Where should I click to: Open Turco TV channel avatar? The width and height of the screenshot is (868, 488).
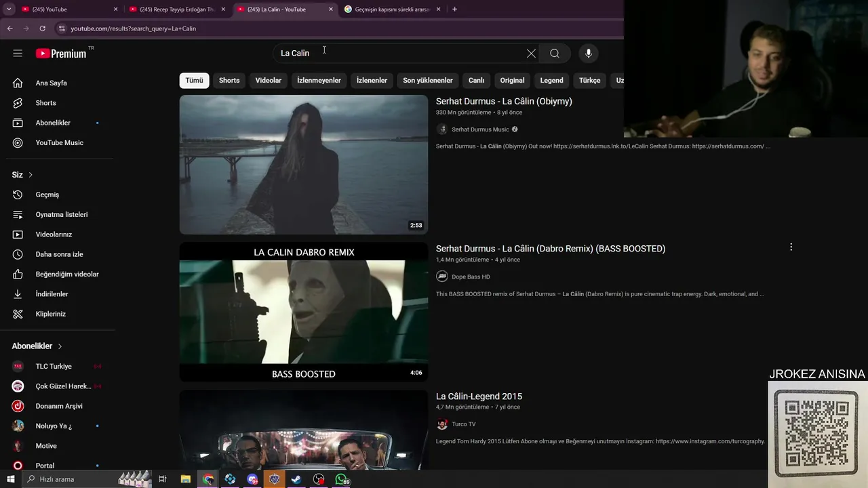442,424
